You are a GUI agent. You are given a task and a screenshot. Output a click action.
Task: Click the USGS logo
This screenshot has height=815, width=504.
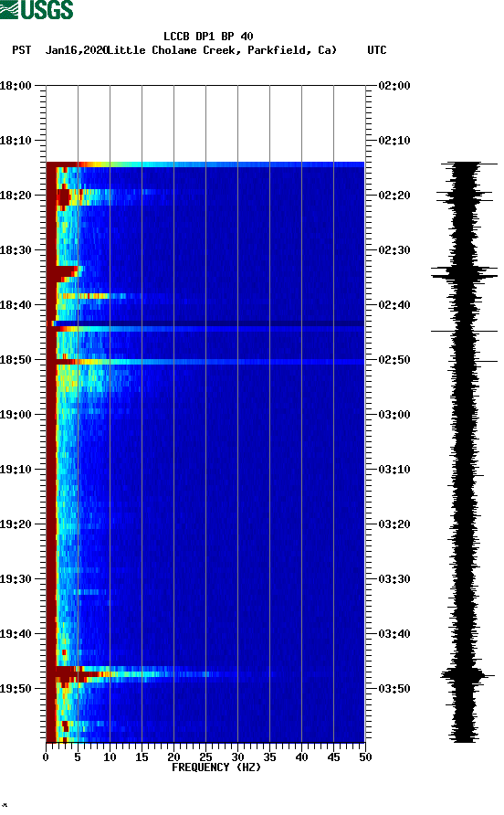tap(37, 9)
